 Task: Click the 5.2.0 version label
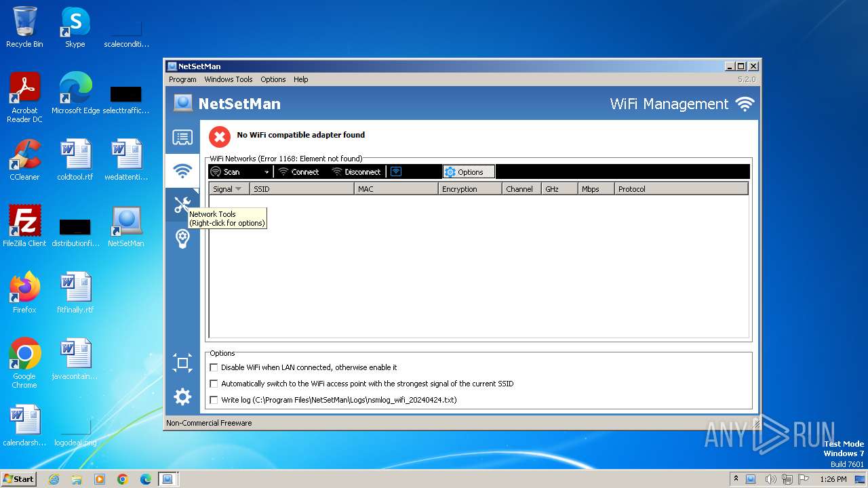click(747, 79)
